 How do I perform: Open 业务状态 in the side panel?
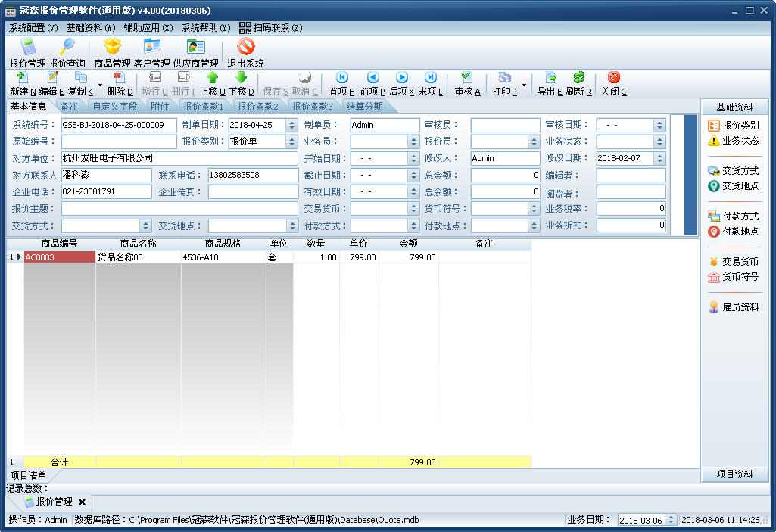(x=734, y=141)
